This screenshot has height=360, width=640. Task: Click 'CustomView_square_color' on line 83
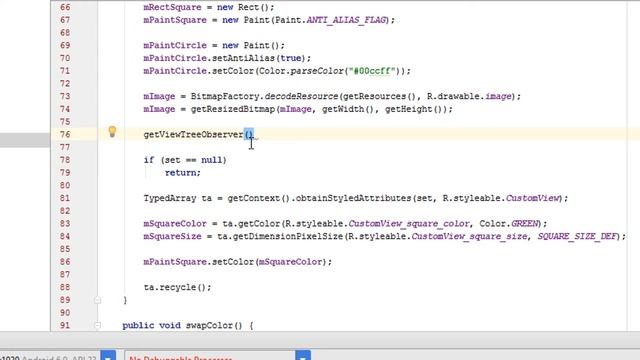(x=409, y=224)
